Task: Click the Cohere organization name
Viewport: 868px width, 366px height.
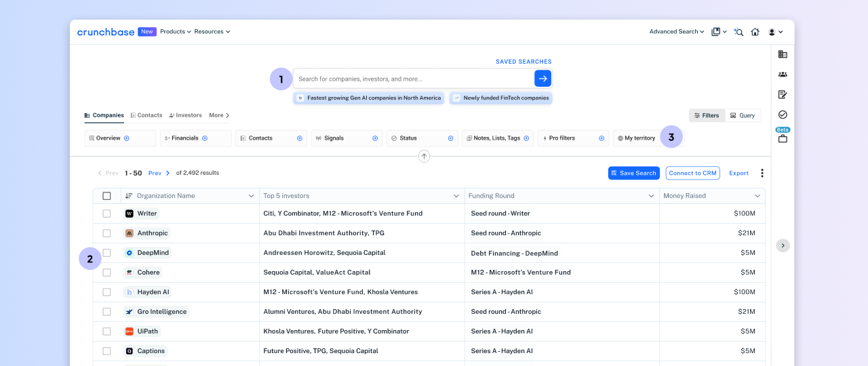Action: point(149,272)
